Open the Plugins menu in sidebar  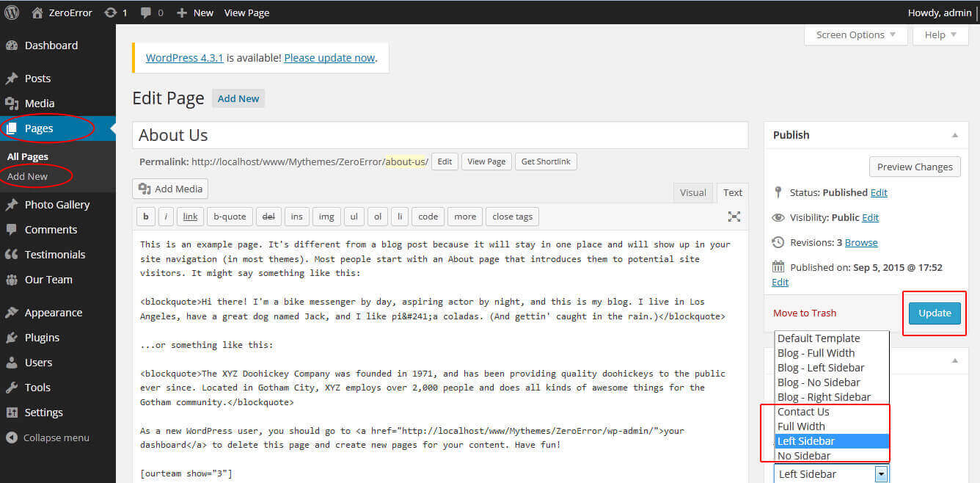coord(42,338)
